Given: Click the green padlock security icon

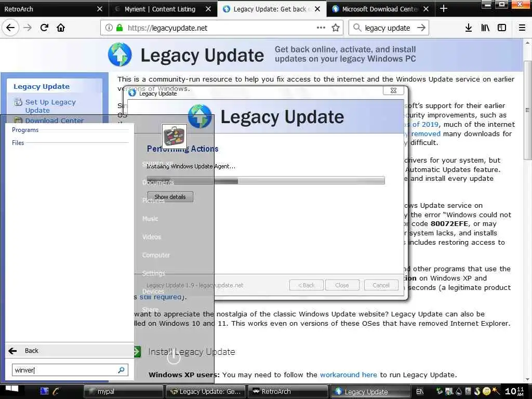Looking at the screenshot, I should click(x=119, y=28).
